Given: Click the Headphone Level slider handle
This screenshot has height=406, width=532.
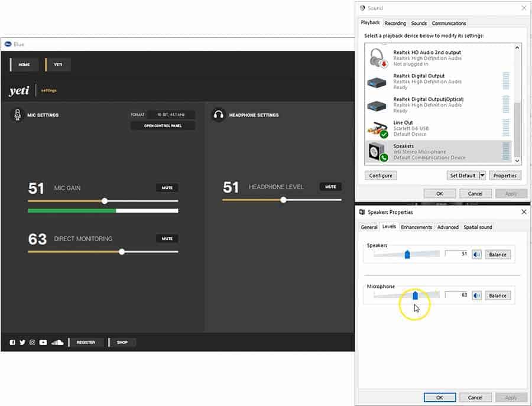Looking at the screenshot, I should tap(283, 200).
